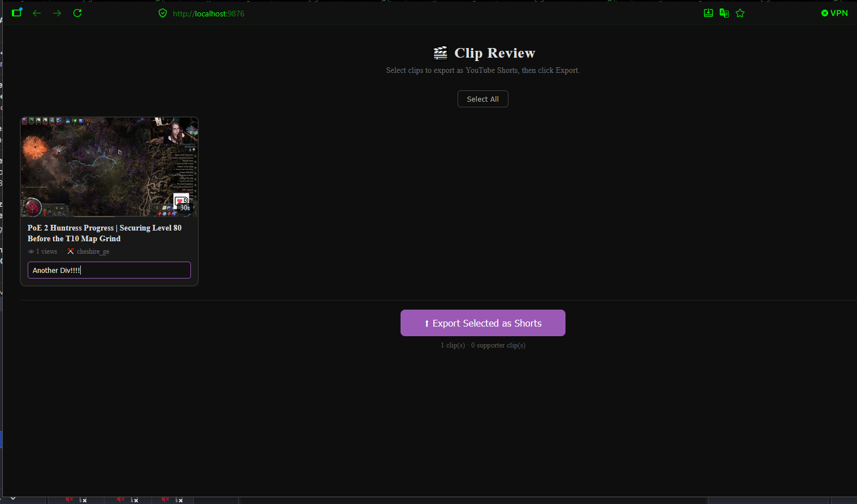Click the cheshire_ge clipper name
The width and height of the screenshot is (857, 504).
pos(93,251)
